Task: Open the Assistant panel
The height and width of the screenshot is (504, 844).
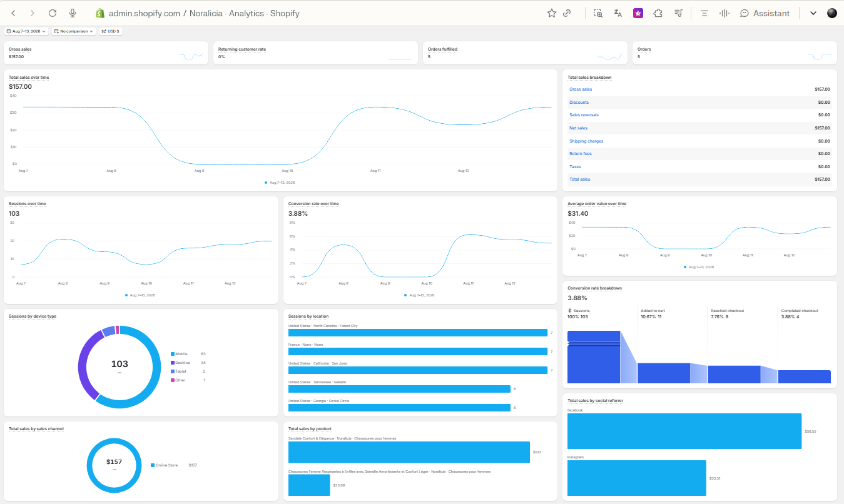Action: (x=765, y=13)
